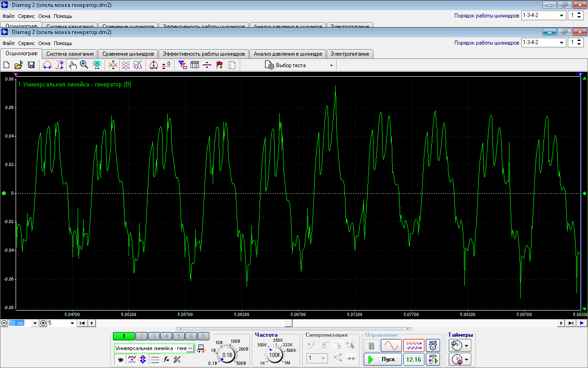Open cylinder firing order dropdown in front window
The image size is (588, 368).
(543, 42)
